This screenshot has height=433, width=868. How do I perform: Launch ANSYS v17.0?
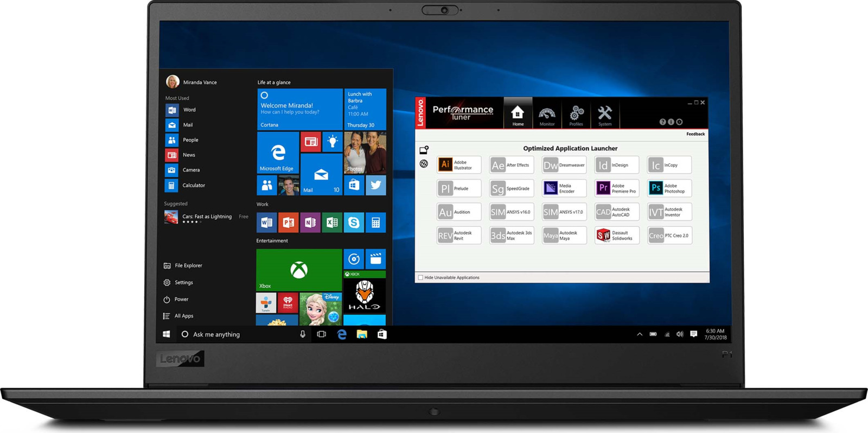pyautogui.click(x=564, y=212)
